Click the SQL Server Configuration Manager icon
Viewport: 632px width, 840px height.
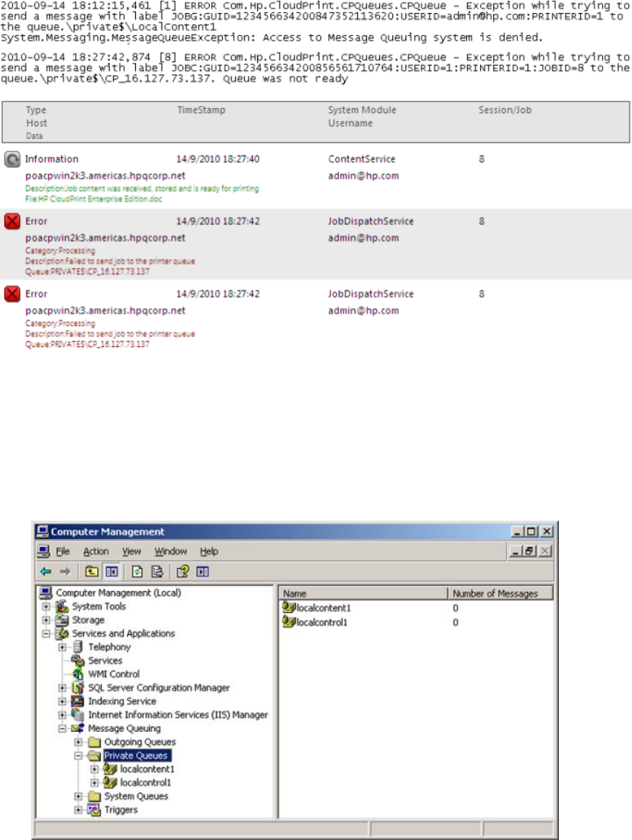point(78,687)
